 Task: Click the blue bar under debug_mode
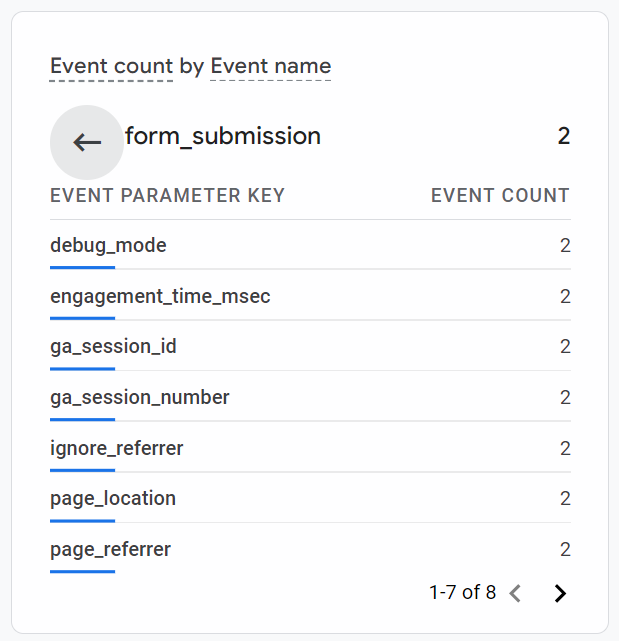click(x=83, y=268)
